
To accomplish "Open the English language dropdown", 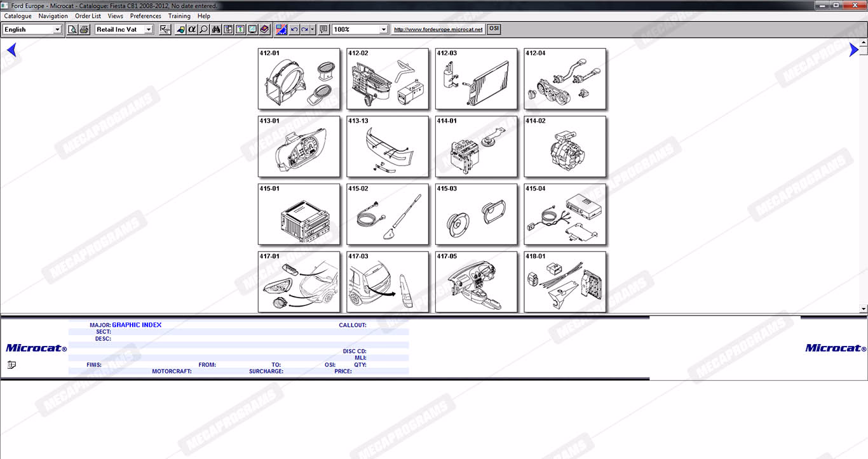I will point(57,29).
